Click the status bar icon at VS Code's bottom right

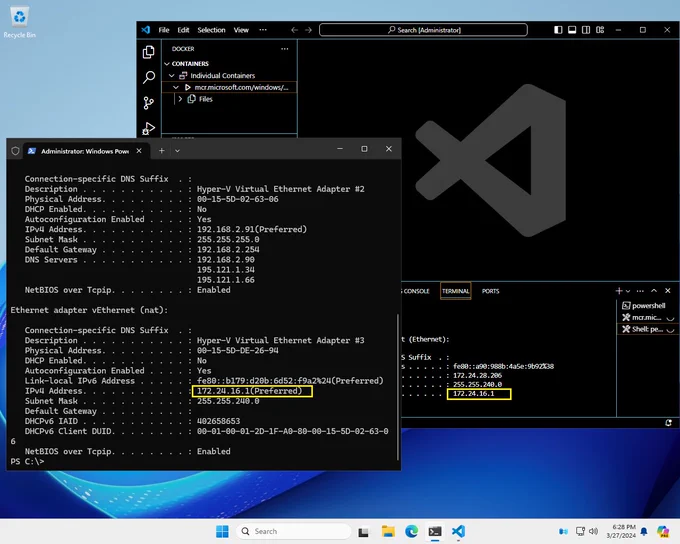point(668,423)
